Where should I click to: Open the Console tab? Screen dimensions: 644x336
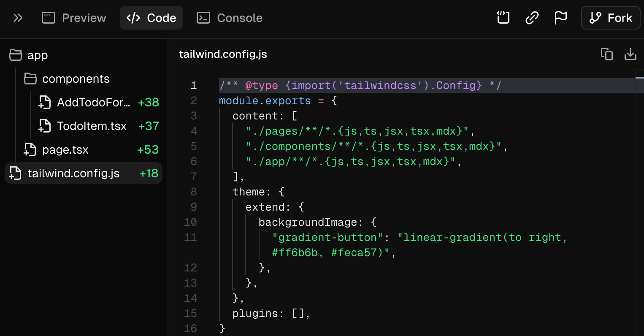[x=230, y=18]
